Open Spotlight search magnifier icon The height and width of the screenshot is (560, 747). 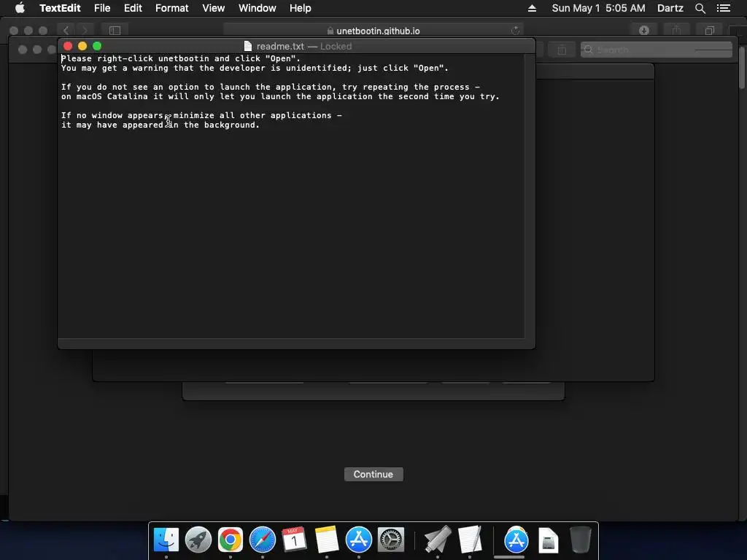pos(700,8)
